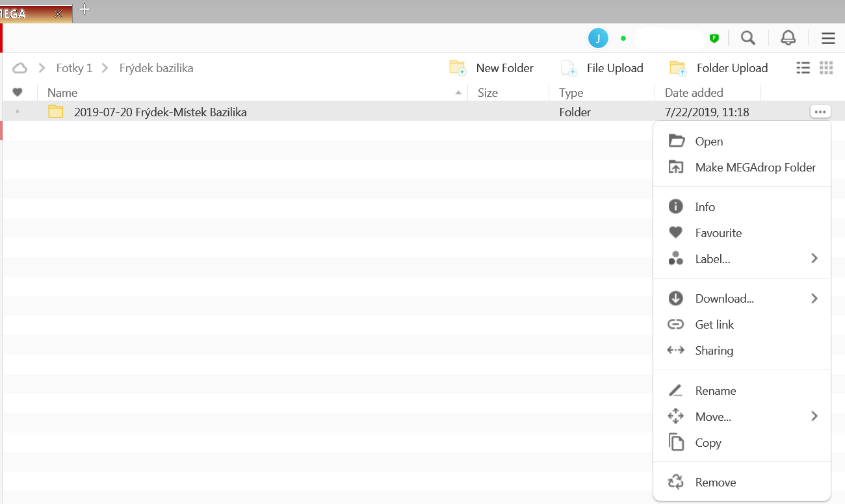Switch to list view

[803, 68]
